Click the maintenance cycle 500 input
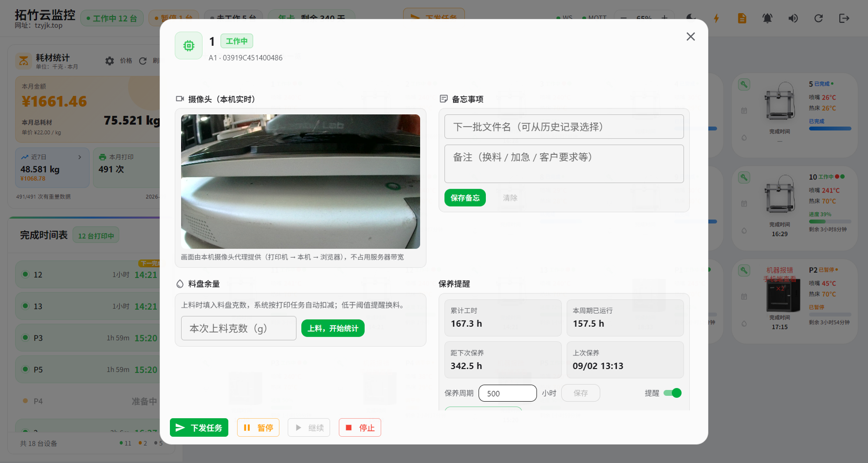 point(507,393)
